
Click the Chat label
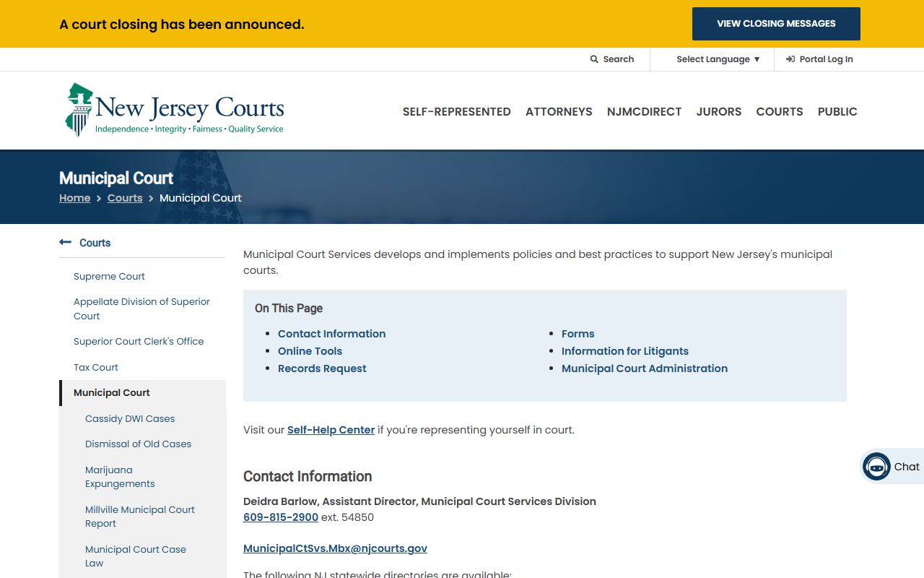[x=907, y=467]
